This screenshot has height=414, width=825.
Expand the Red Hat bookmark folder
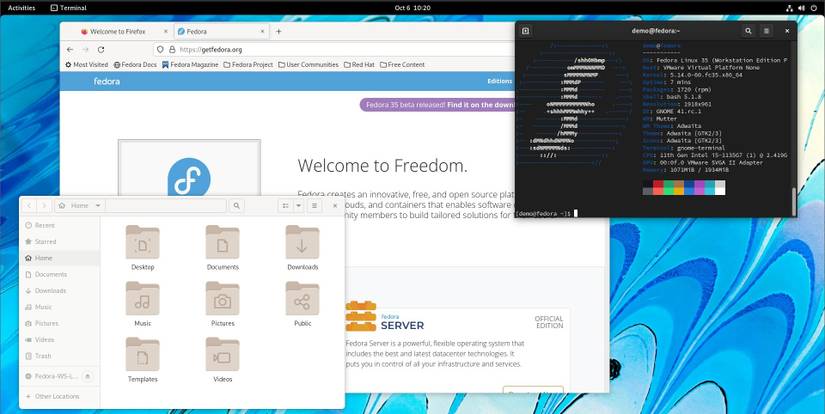point(359,65)
